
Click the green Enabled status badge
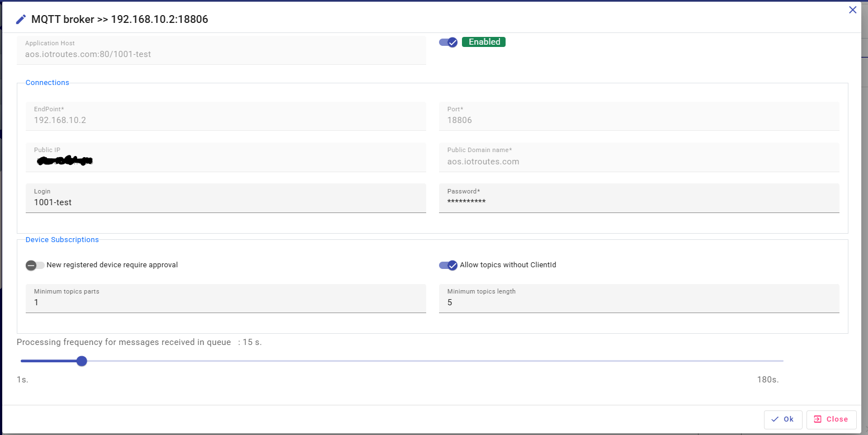(x=484, y=42)
